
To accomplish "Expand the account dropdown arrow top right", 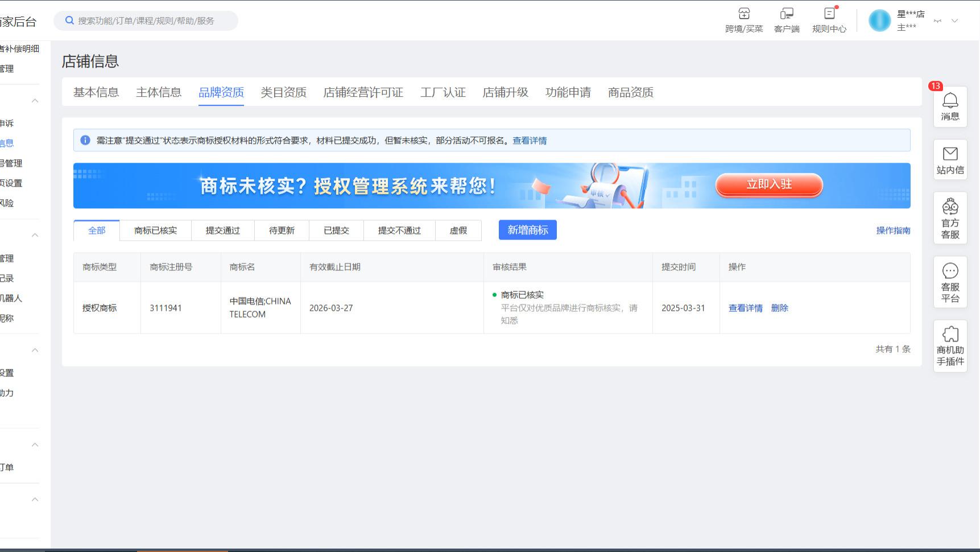I will 953,20.
